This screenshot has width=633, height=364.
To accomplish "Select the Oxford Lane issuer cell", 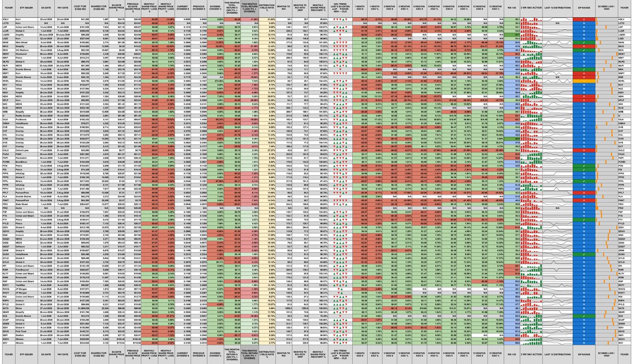I will pyautogui.click(x=26, y=150).
